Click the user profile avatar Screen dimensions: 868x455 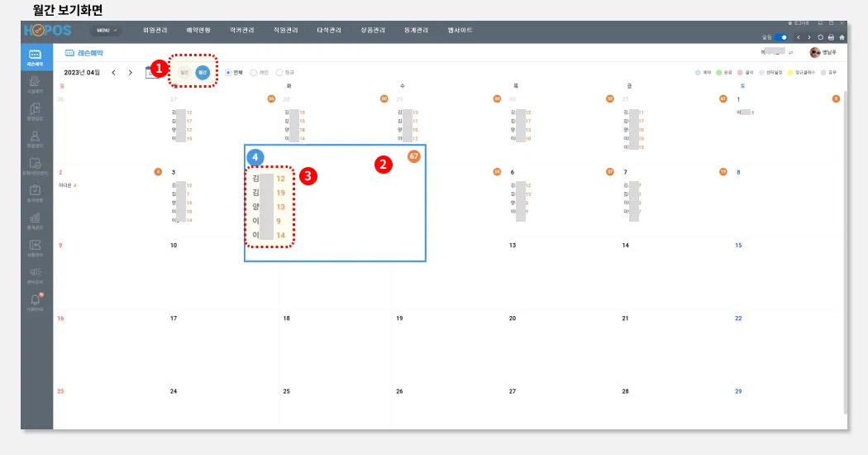click(815, 52)
